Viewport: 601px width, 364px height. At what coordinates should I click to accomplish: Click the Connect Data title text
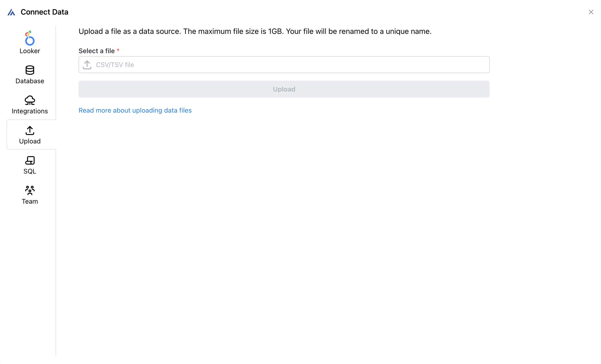tap(44, 12)
